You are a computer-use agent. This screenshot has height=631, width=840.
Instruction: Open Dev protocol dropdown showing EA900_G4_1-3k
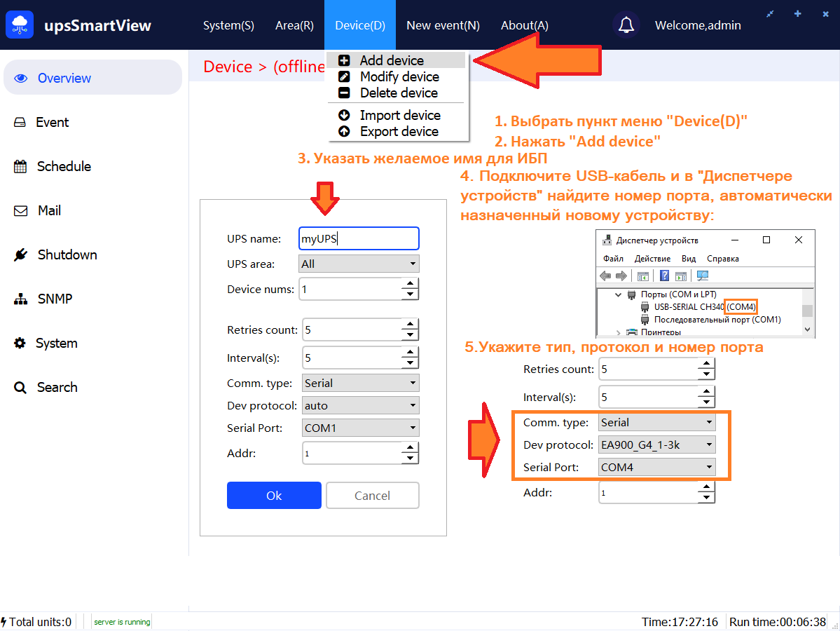(x=656, y=445)
